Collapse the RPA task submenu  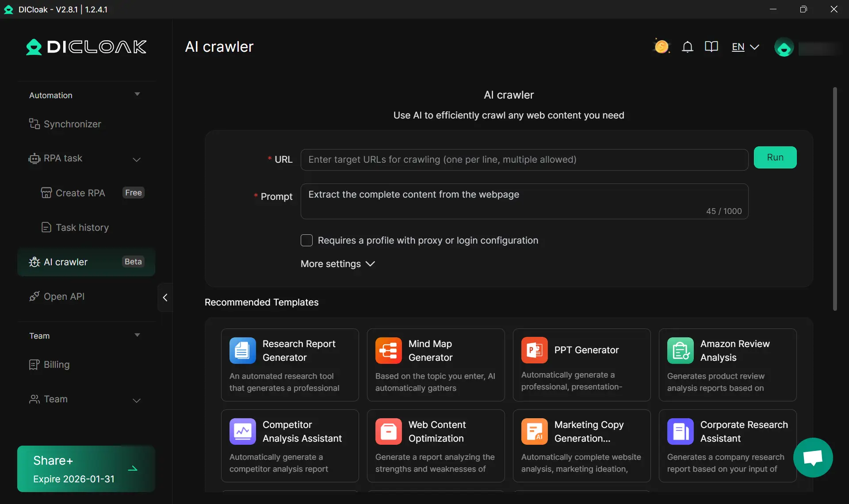137,159
